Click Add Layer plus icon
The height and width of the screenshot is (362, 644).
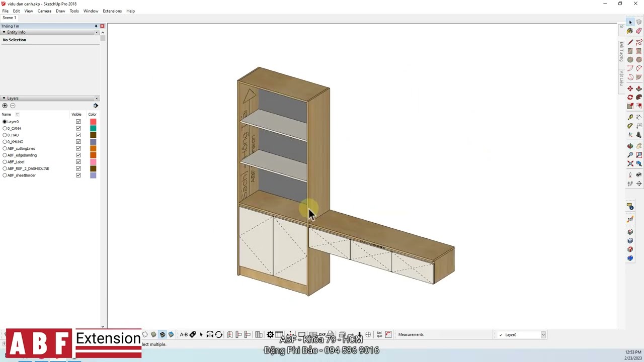point(5,106)
